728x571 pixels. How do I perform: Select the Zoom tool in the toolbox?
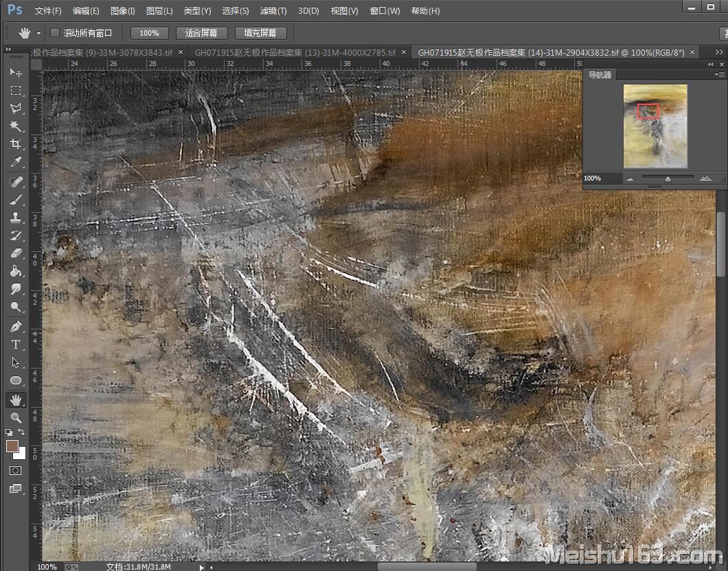tap(16, 418)
